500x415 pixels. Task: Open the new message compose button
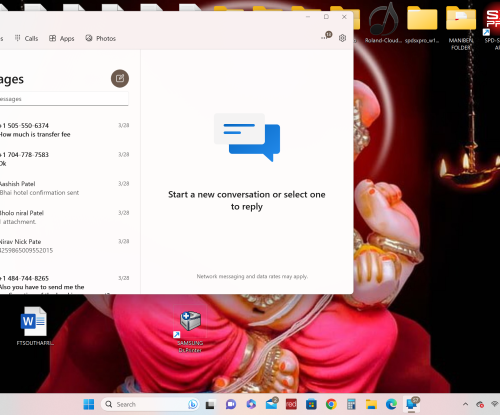[x=120, y=79]
